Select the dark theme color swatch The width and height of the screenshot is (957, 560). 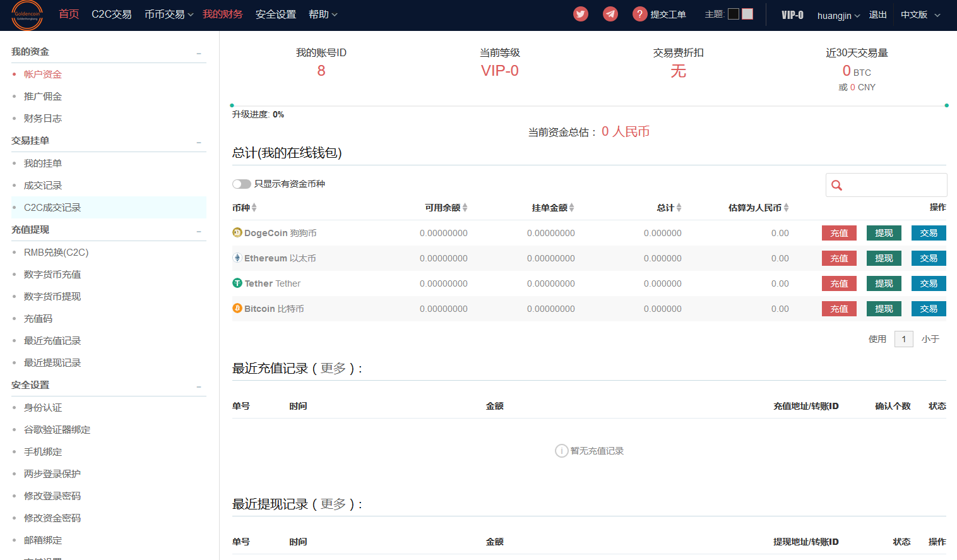click(x=734, y=14)
